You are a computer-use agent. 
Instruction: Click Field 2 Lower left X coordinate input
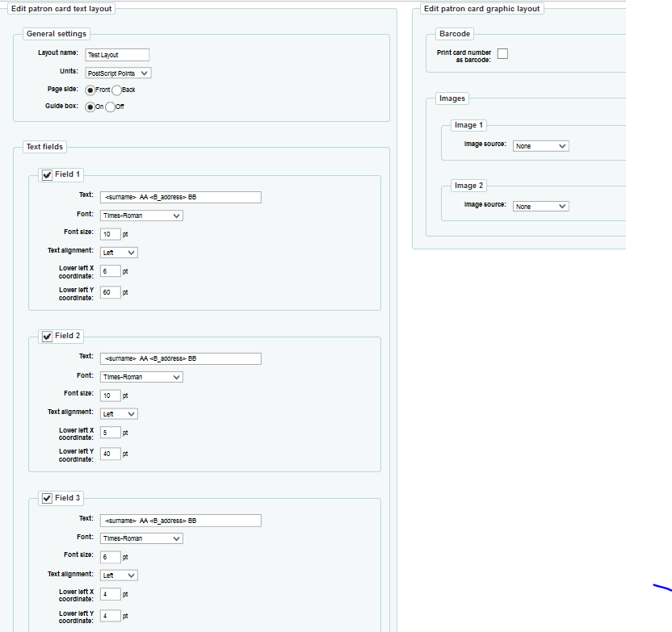[111, 433]
